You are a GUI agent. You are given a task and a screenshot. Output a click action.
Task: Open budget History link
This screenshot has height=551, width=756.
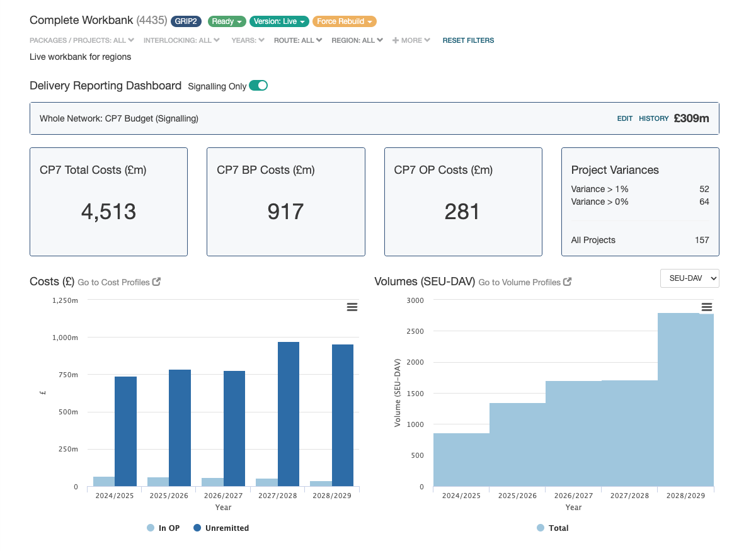[653, 118]
